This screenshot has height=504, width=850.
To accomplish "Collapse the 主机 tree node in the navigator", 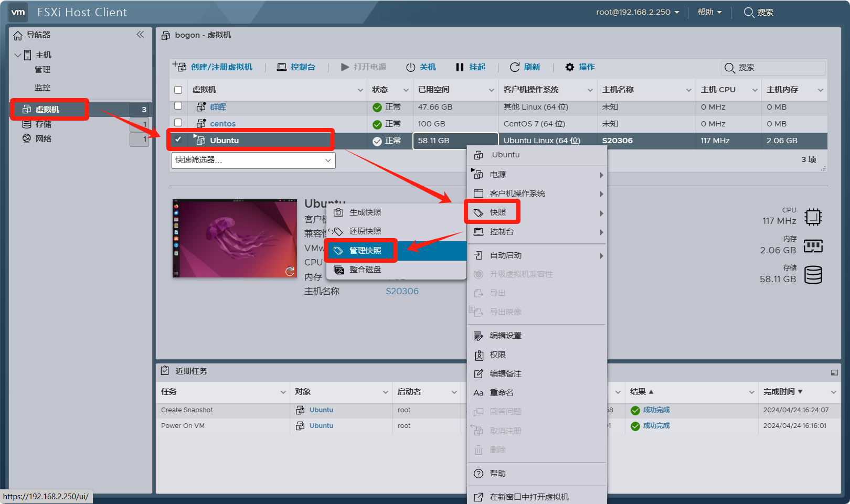I will [18, 55].
